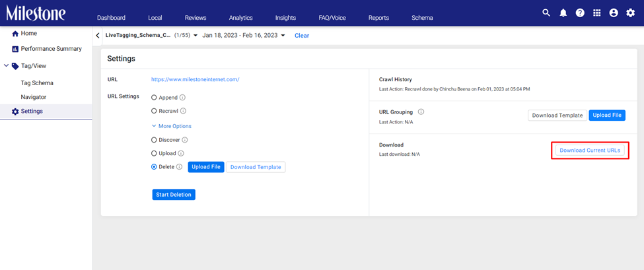This screenshot has width=644, height=270.
Task: Click the info icon next to Recrawl
Action: pyautogui.click(x=184, y=111)
